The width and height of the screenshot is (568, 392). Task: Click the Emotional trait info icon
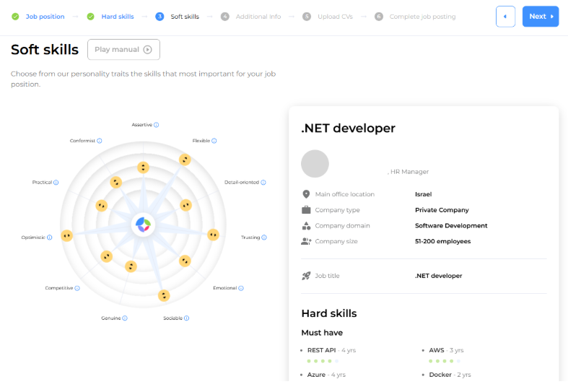point(241,288)
